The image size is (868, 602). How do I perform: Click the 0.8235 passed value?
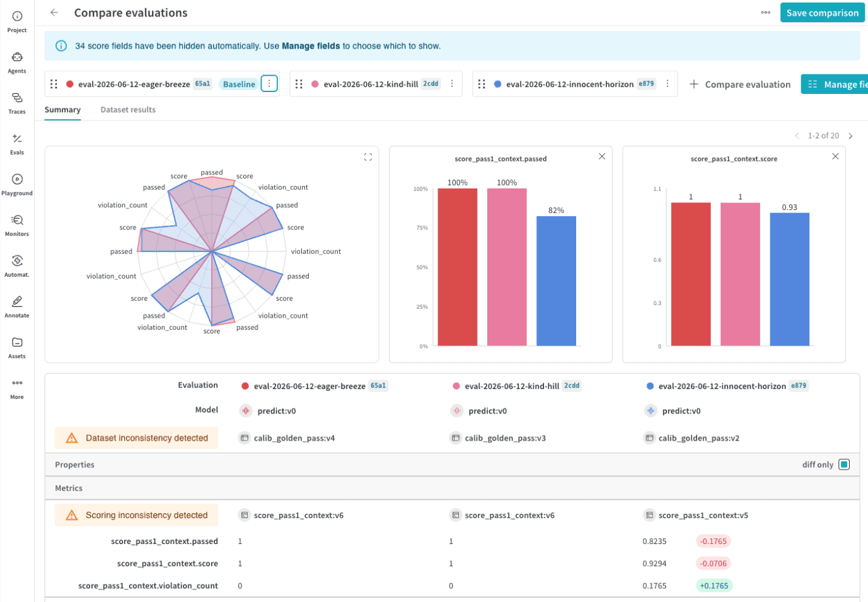pyautogui.click(x=654, y=541)
